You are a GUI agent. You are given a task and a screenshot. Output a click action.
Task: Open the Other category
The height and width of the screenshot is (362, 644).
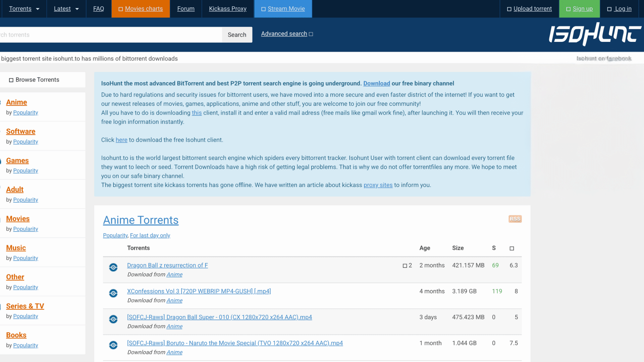pos(15,277)
